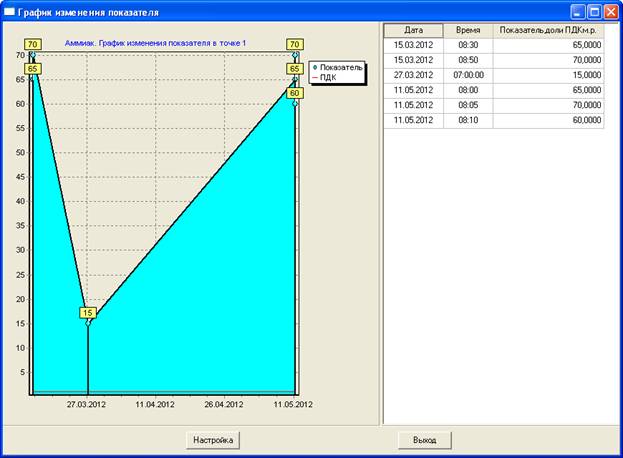
Task: Click the Время column header
Action: 468,31
